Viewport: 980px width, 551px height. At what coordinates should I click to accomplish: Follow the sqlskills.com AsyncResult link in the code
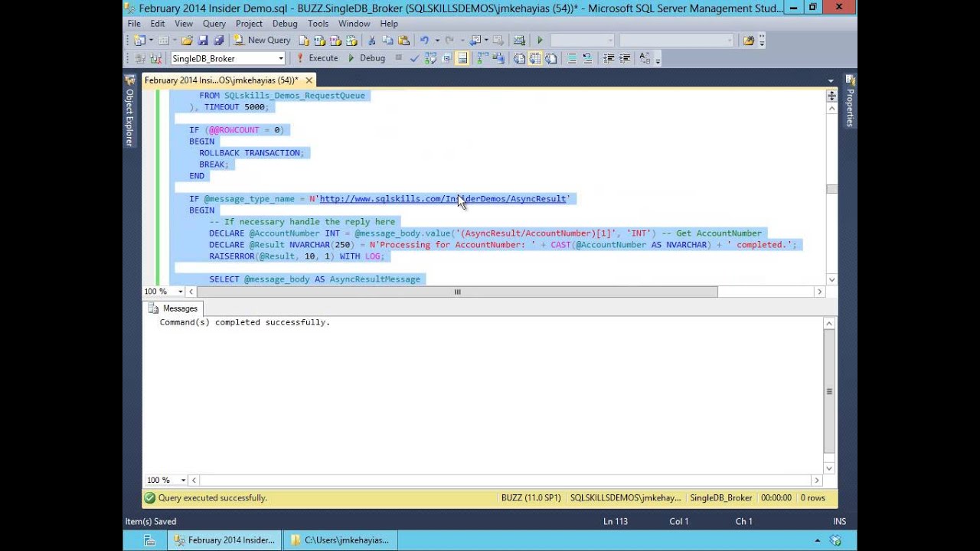[x=443, y=199]
